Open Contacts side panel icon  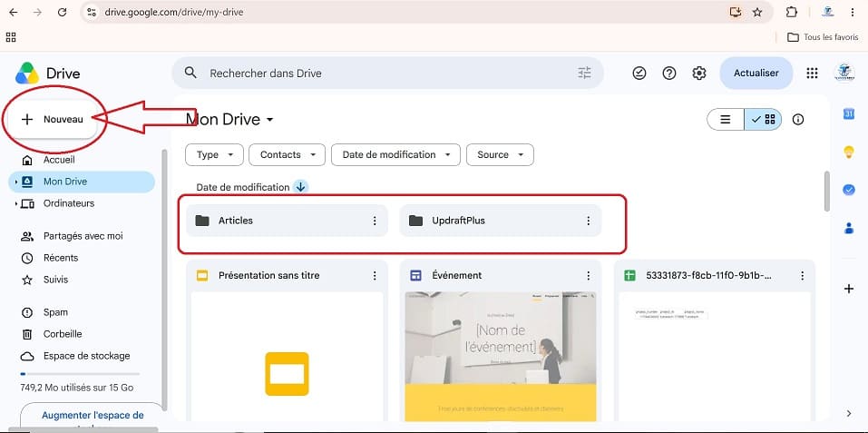[849, 228]
